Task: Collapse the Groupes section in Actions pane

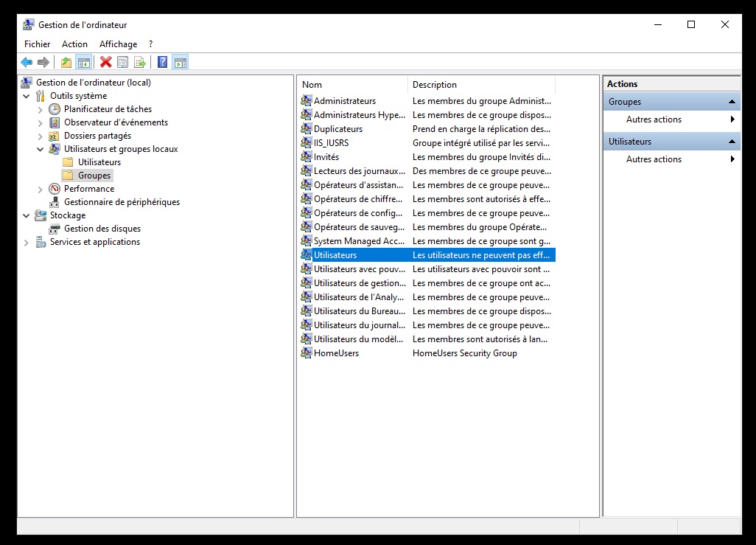Action: pos(732,102)
